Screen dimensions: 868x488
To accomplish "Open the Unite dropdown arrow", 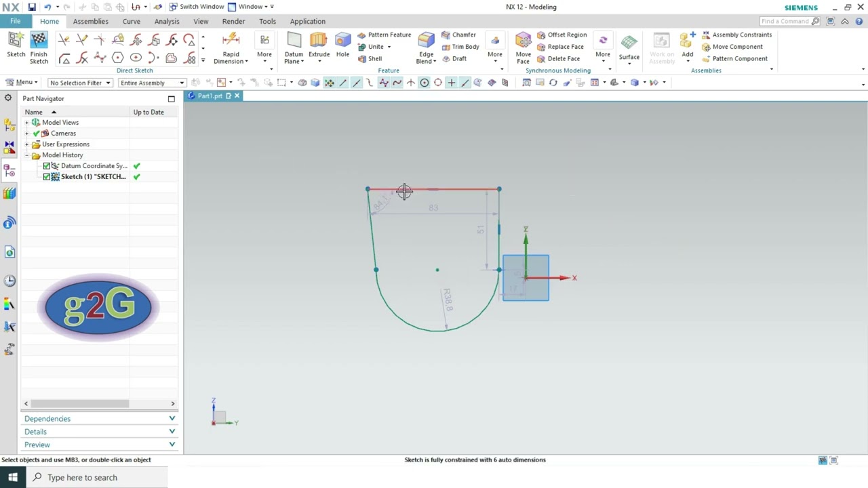I will [x=389, y=47].
